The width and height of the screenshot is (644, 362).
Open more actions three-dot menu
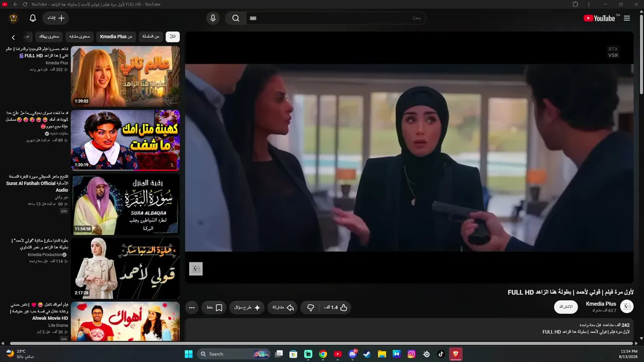tap(192, 307)
